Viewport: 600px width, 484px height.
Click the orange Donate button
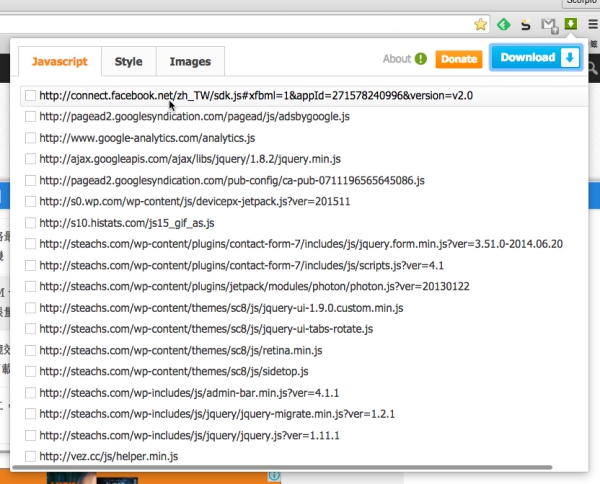[459, 59]
